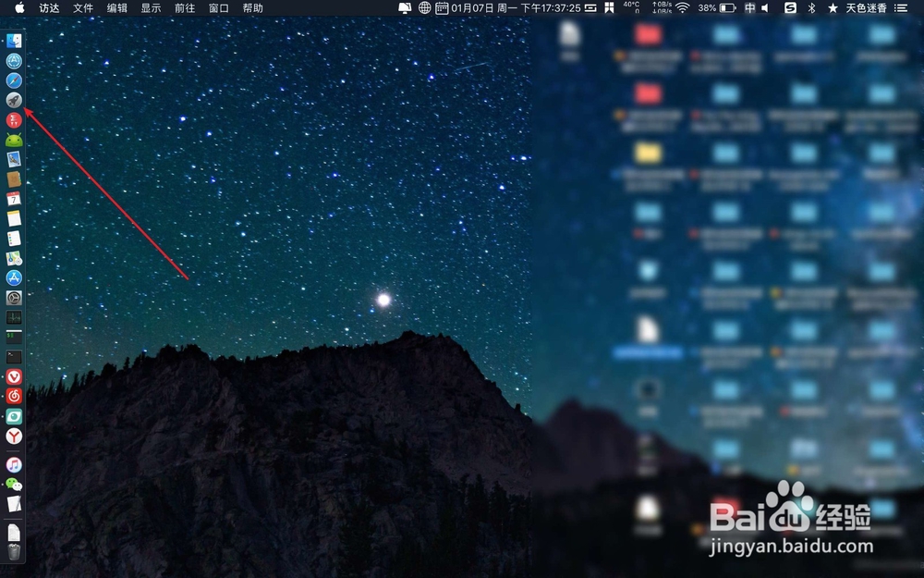Image resolution: width=924 pixels, height=578 pixels.
Task: Click the user name 天色迷香
Action: coord(867,7)
